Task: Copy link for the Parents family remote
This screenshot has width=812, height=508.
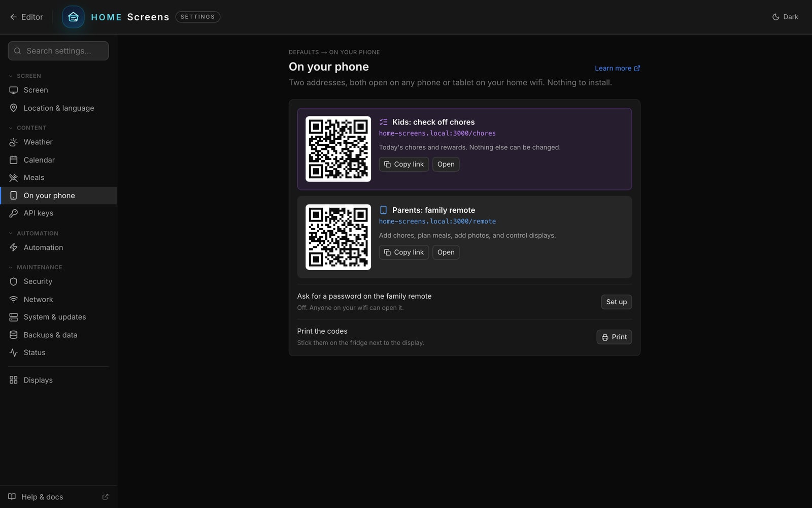Action: click(x=404, y=252)
